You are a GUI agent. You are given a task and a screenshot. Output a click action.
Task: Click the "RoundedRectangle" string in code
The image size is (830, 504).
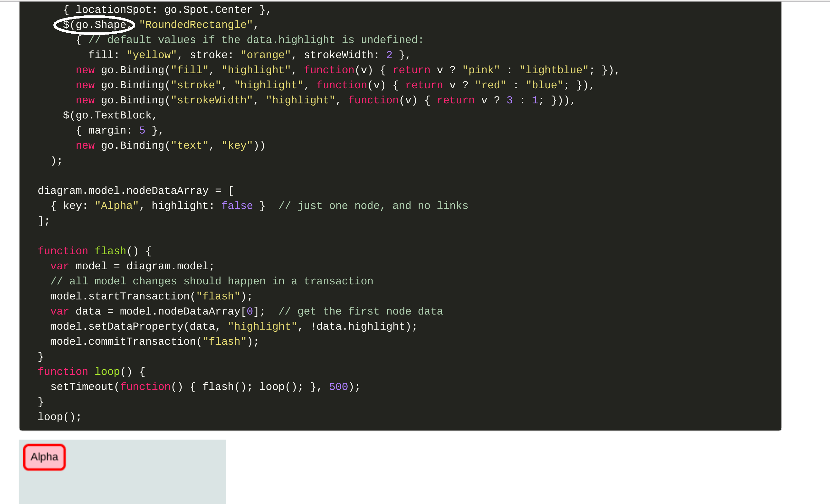[x=195, y=25]
